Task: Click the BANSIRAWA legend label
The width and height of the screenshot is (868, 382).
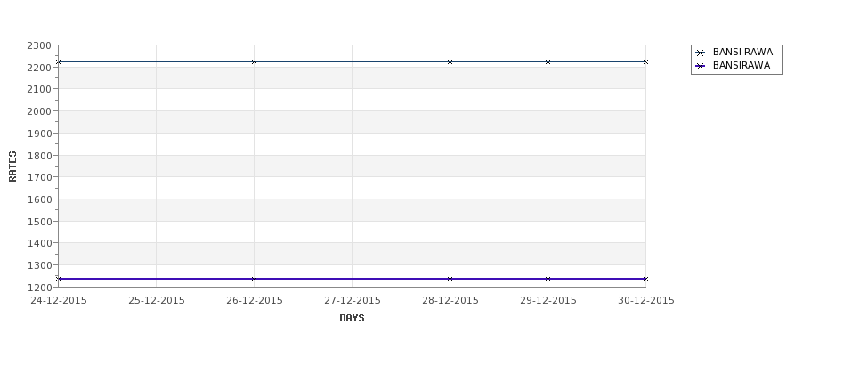Action: coord(741,66)
